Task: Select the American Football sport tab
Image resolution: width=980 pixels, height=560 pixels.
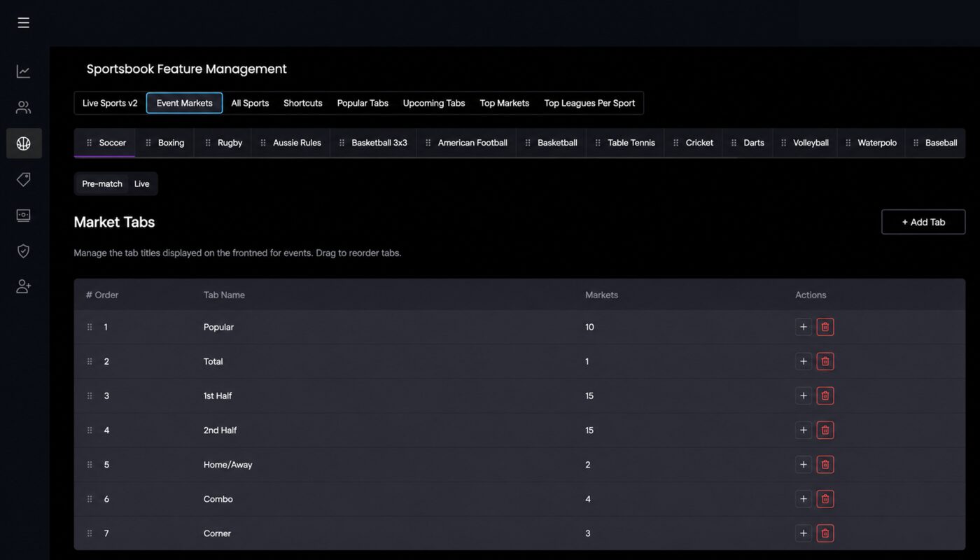Action: 466,143
